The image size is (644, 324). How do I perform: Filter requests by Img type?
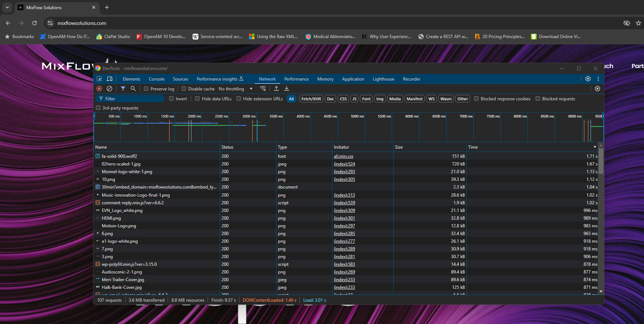(x=380, y=99)
